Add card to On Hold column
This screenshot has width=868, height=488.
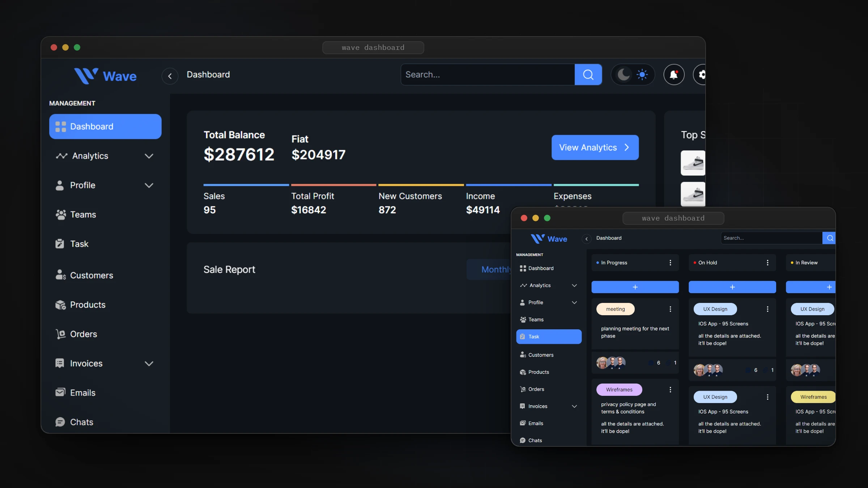pos(732,287)
